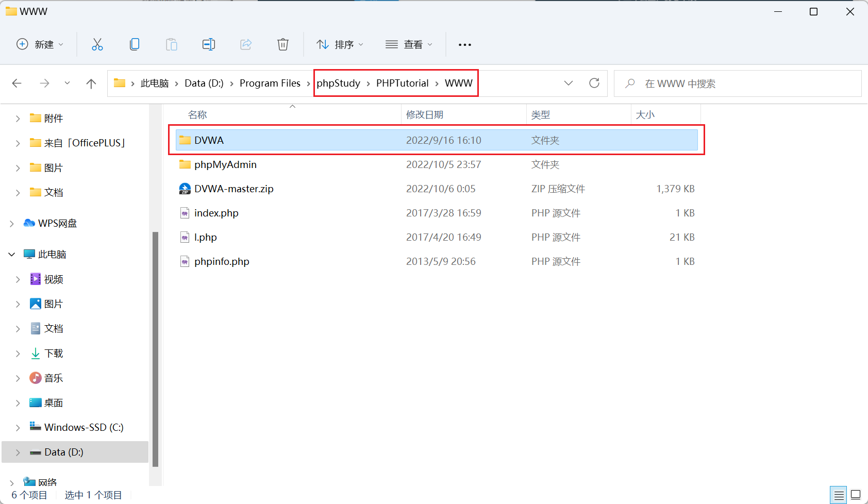Screen dimensions: 868x504
Task: Refresh the current folder view
Action: coord(594,83)
